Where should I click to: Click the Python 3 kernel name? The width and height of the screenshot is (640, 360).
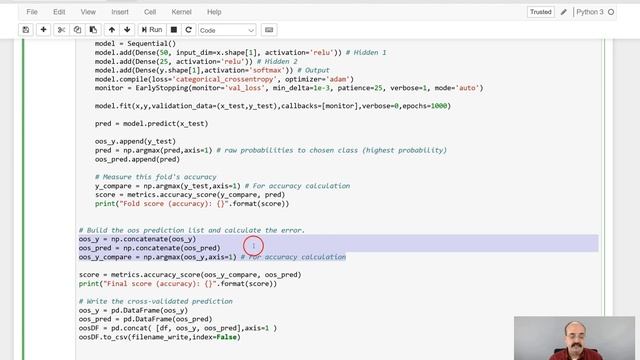[x=590, y=12]
